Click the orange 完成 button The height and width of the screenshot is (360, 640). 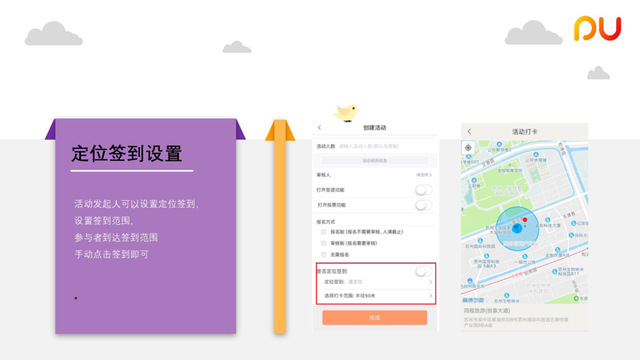click(x=375, y=318)
